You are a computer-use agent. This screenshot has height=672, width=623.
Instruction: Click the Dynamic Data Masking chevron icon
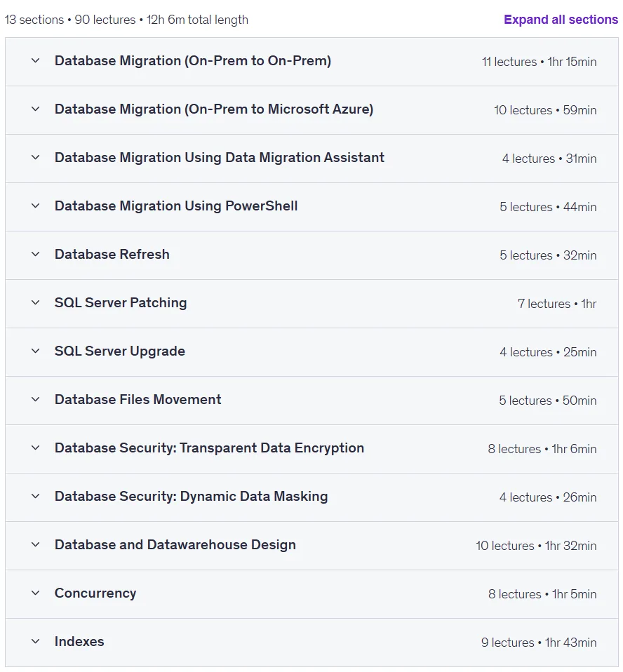click(36, 497)
